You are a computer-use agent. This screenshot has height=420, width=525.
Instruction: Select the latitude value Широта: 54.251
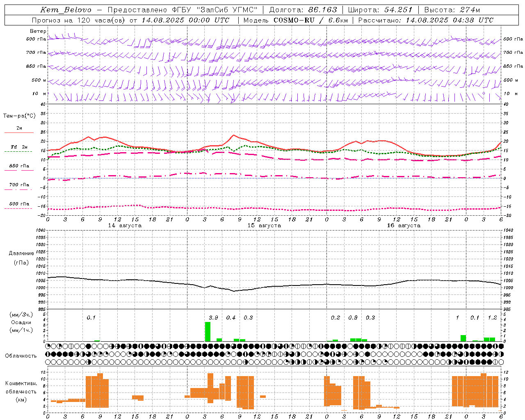coord(380,10)
